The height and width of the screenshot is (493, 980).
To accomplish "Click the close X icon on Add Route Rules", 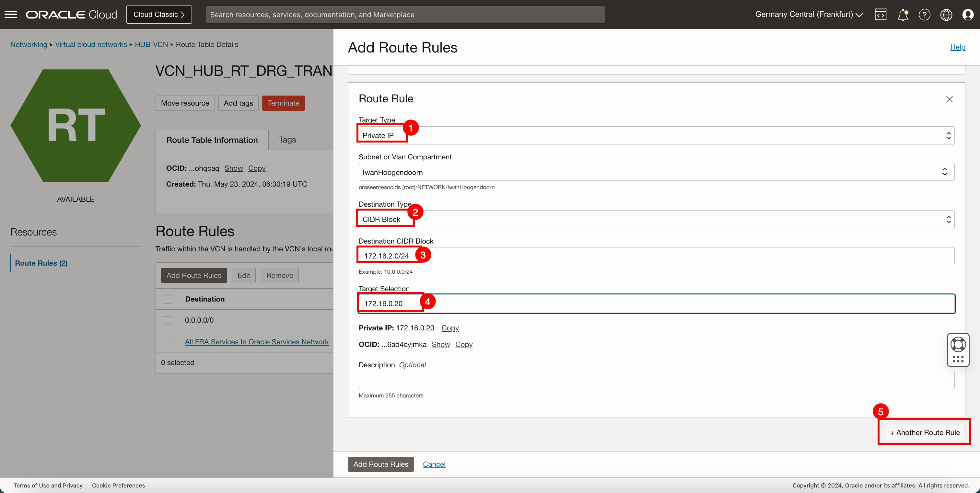I will (949, 99).
